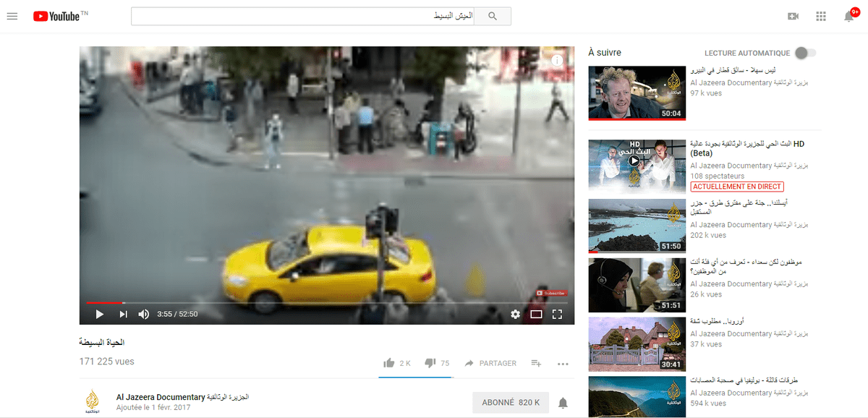The width and height of the screenshot is (868, 418).
Task: Toggle the Lecture Automatique autoplay switch
Action: 804,53
